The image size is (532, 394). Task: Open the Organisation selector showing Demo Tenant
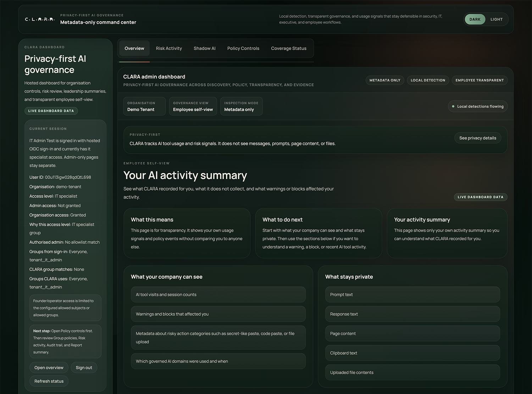pos(144,106)
